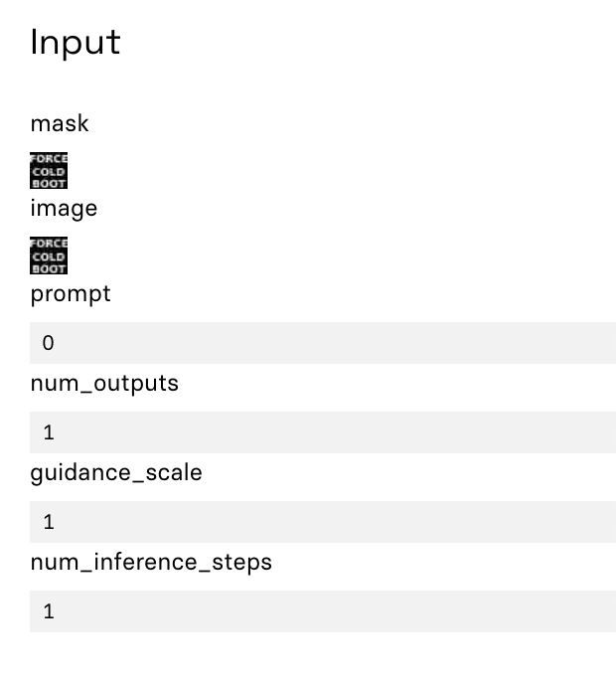
Task: Click the 1 value under num_inference_steps
Action: tap(49, 611)
